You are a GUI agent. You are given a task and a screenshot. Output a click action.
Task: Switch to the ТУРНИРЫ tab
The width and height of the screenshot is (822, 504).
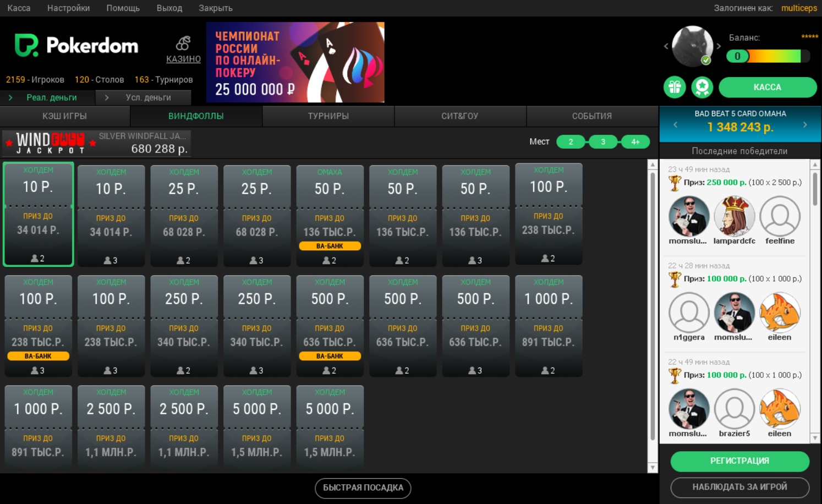coord(328,116)
